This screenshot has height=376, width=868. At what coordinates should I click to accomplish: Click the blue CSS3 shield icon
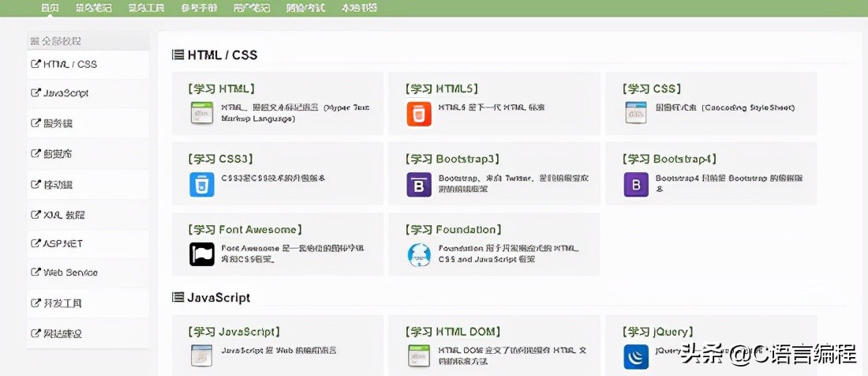pyautogui.click(x=201, y=184)
